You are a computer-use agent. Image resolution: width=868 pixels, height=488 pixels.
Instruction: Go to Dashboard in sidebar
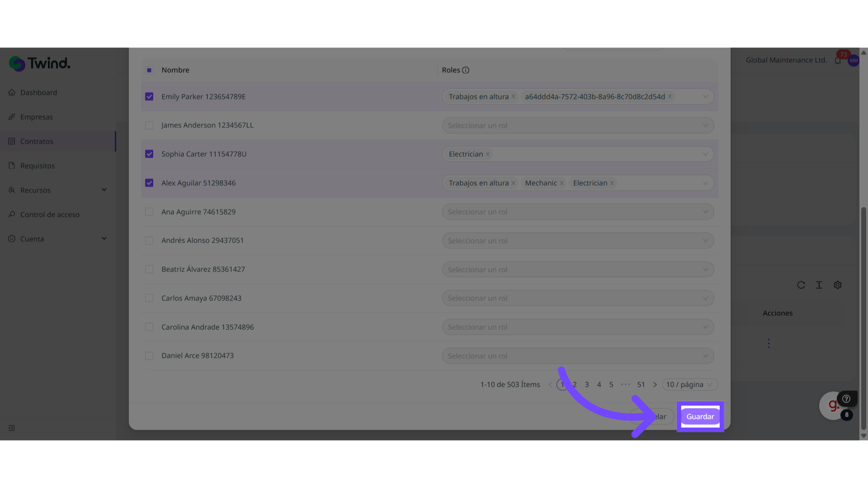[38, 93]
